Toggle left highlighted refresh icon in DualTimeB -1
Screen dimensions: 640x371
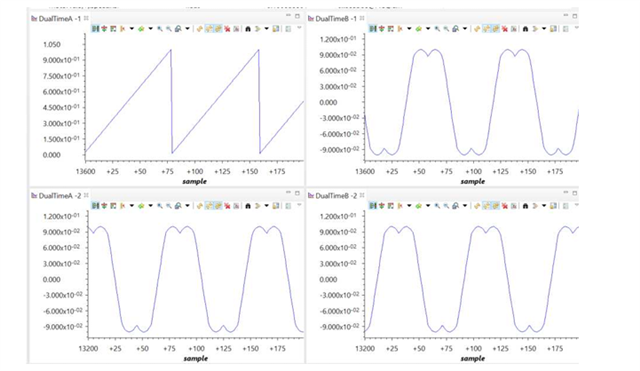click(486, 29)
